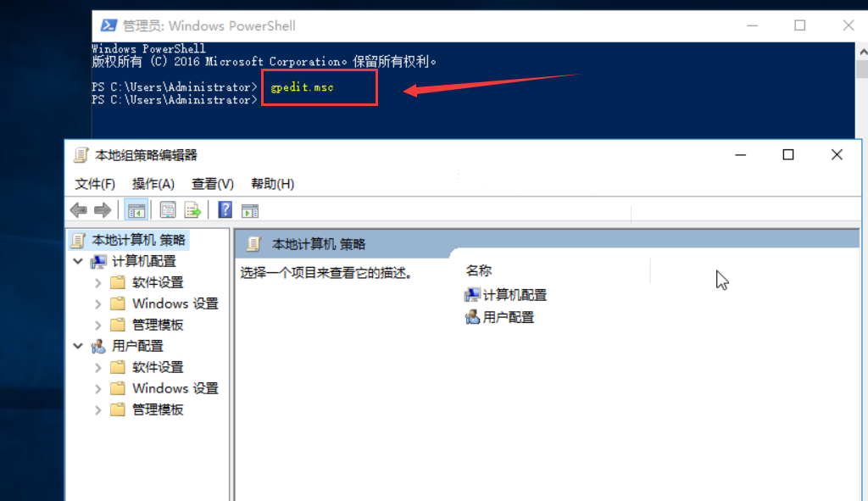This screenshot has width=868, height=501.
Task: Open the 操作(A) menu
Action: click(153, 184)
